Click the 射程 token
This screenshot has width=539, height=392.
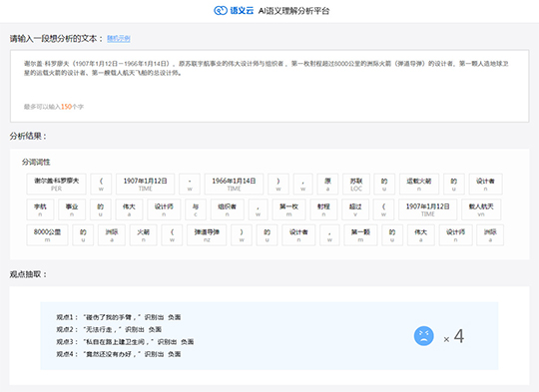tap(323, 209)
